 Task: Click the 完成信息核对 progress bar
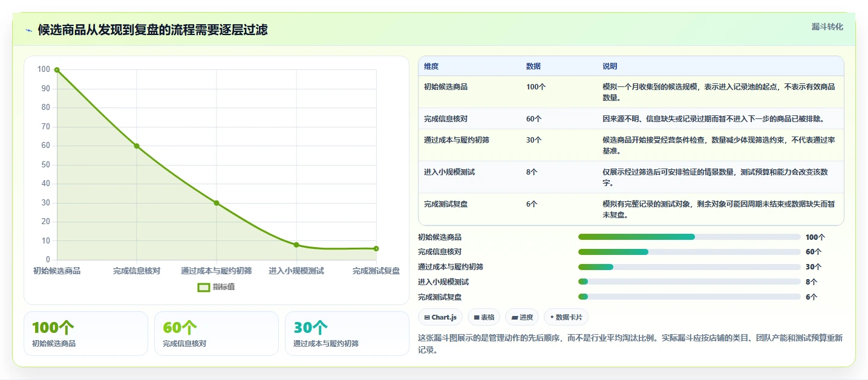click(690, 252)
